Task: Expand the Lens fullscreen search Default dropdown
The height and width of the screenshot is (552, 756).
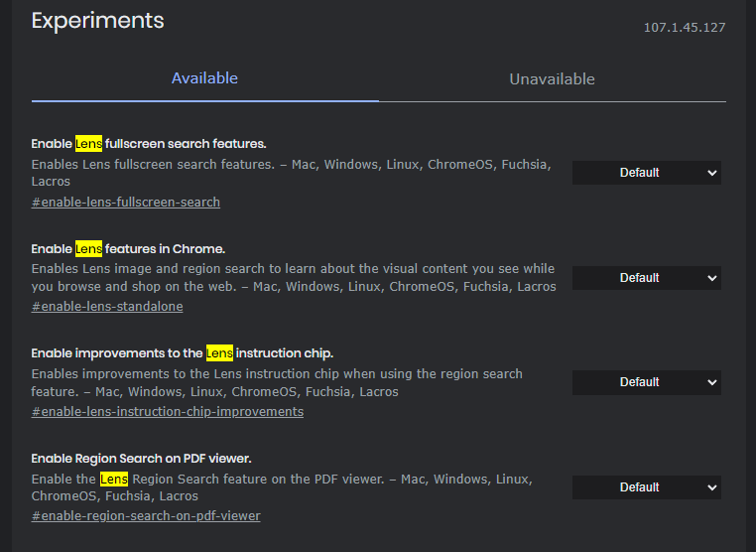Action: pos(647,173)
